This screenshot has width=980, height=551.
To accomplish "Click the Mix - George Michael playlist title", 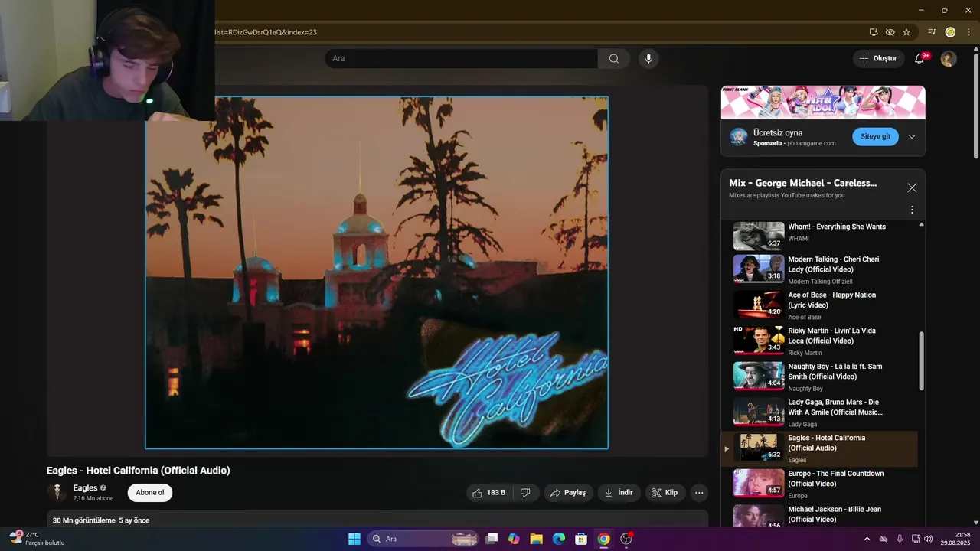I will pyautogui.click(x=803, y=183).
